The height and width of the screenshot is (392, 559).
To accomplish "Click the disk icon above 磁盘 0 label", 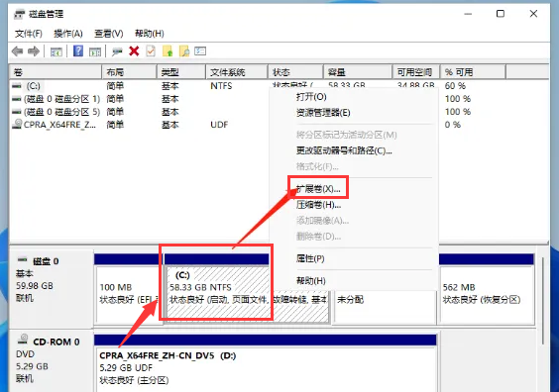I will click(x=23, y=259).
